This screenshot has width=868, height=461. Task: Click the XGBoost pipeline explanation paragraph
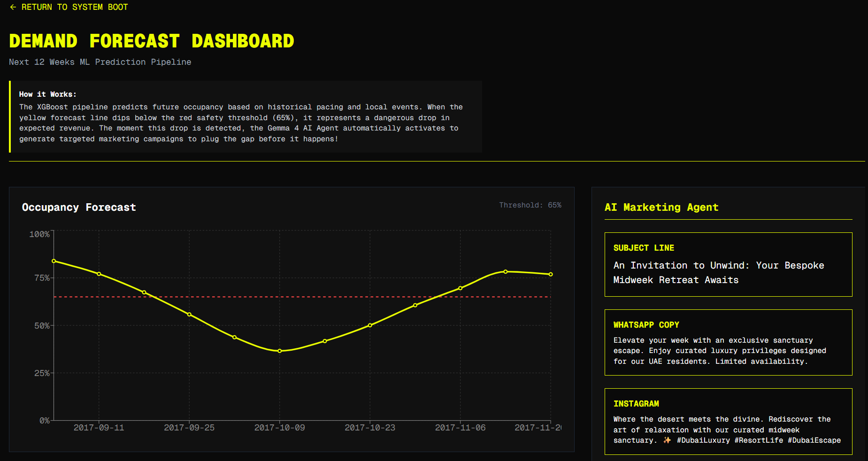241,123
